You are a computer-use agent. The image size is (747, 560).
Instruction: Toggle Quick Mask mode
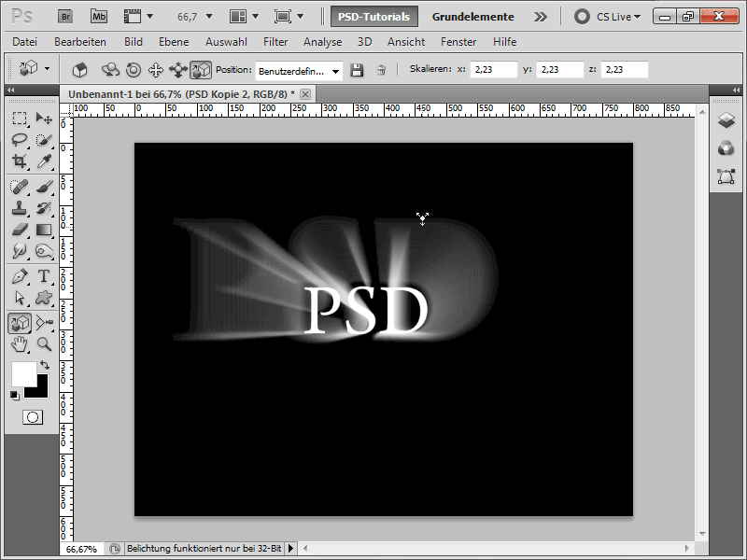[33, 417]
